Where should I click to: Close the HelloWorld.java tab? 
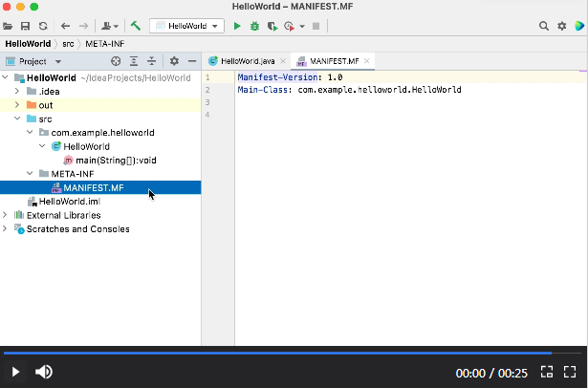pos(283,61)
